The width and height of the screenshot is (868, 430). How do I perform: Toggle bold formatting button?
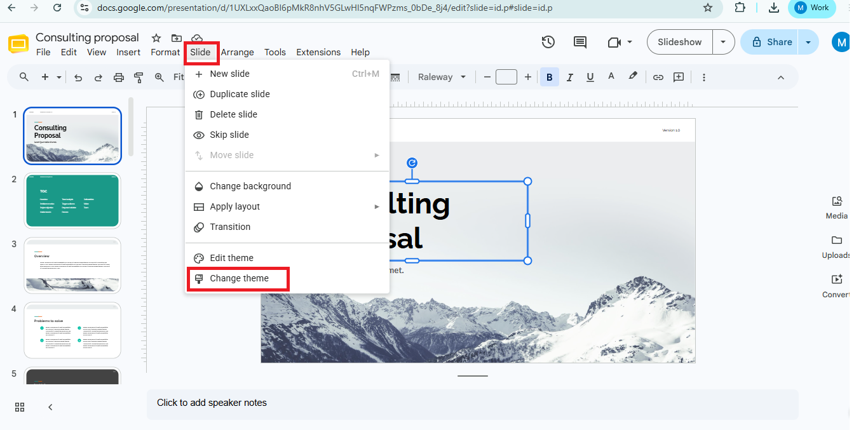point(549,77)
